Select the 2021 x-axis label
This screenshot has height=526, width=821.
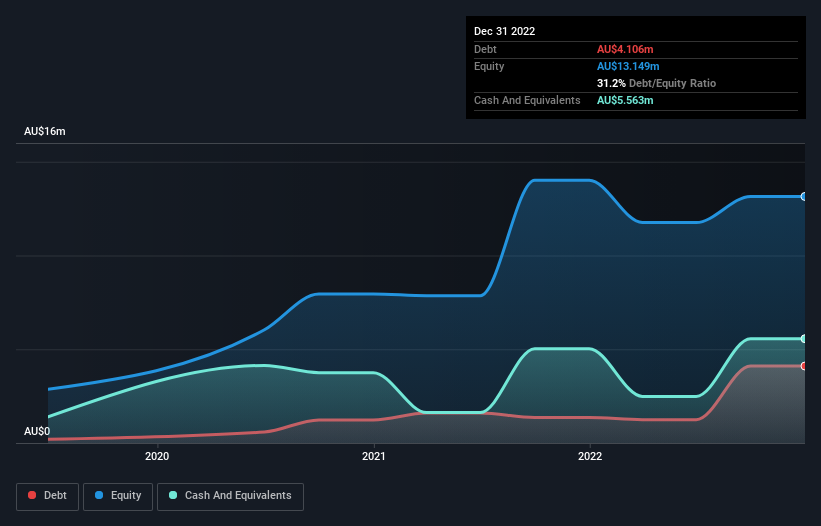click(x=374, y=456)
